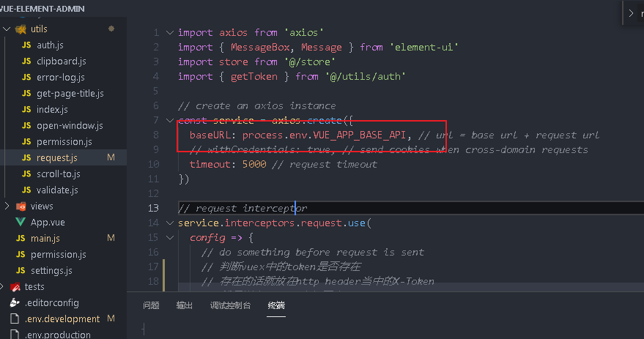The image size is (644, 339).
Task: Click the JS icon beside request.js
Action: (x=26, y=157)
